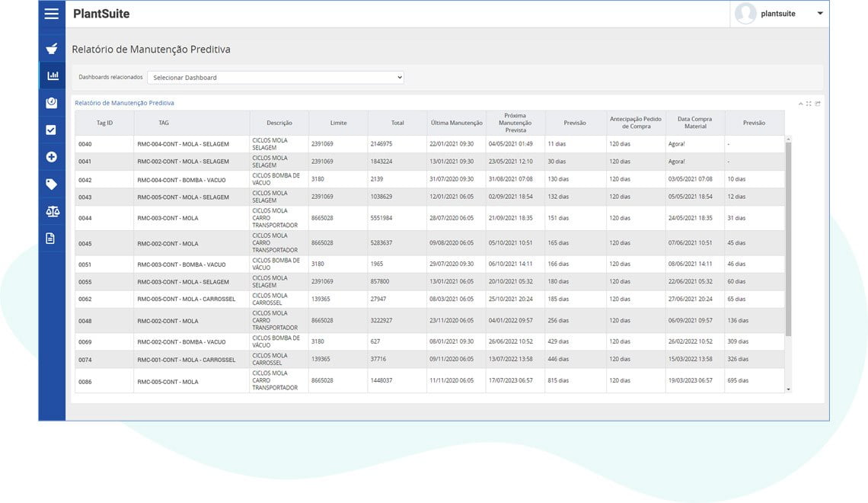Open the balance scale sidebar section
Image resolution: width=868 pixels, height=503 pixels.
coord(53,212)
